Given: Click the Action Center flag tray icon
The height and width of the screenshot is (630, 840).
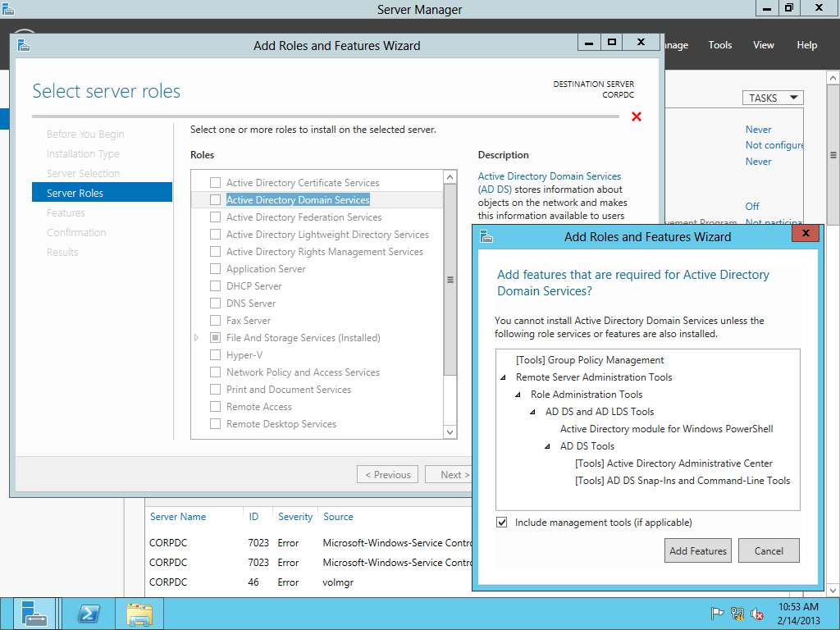Looking at the screenshot, I should click(717, 614).
